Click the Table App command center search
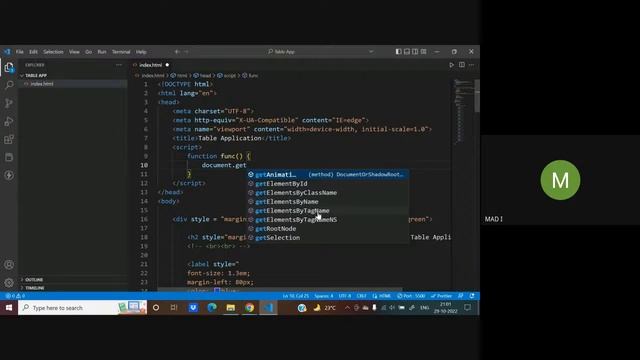640x360 pixels. coord(281,52)
